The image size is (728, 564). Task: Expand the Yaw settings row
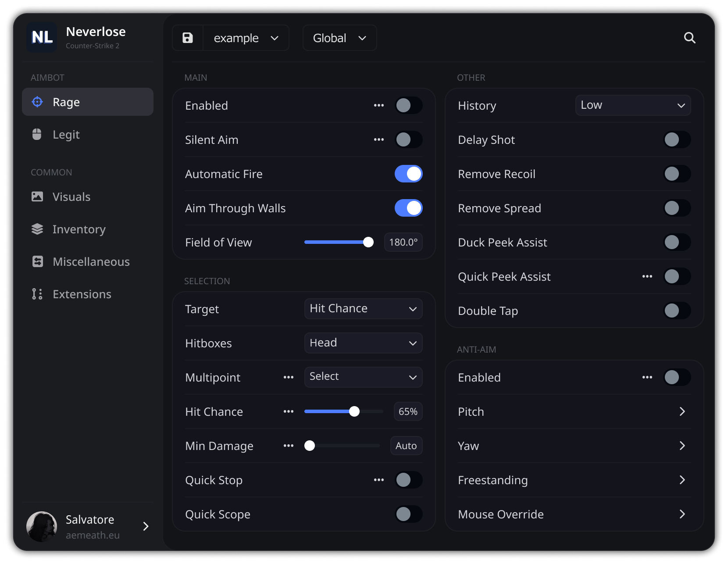tap(574, 446)
